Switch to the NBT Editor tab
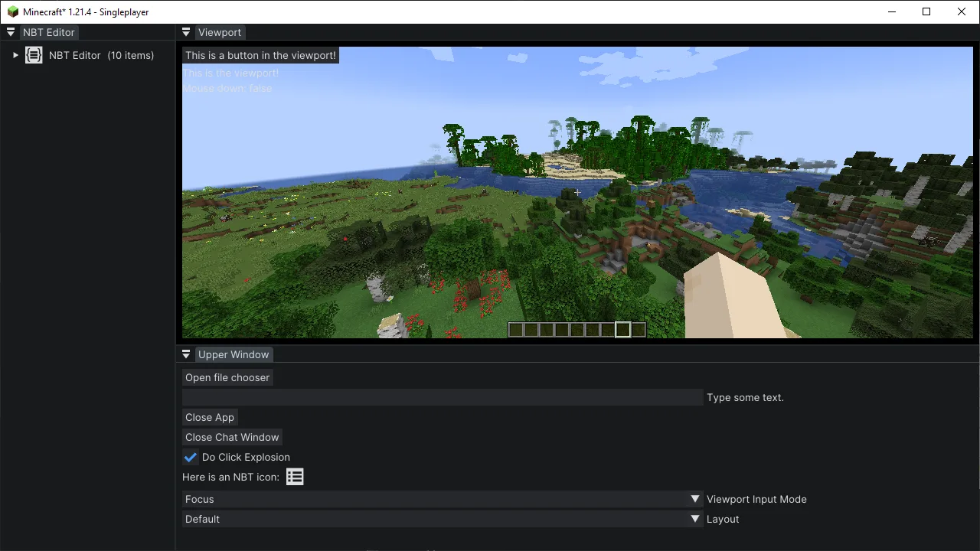The height and width of the screenshot is (551, 980). coord(49,32)
